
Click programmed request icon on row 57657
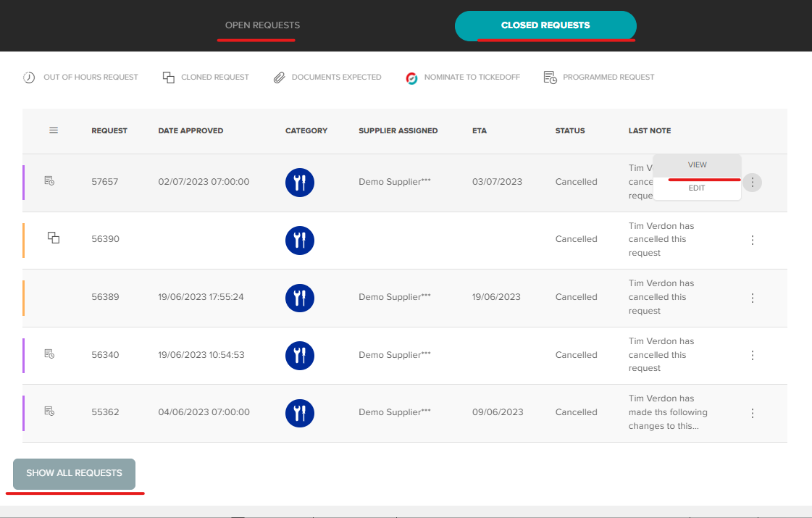(49, 181)
